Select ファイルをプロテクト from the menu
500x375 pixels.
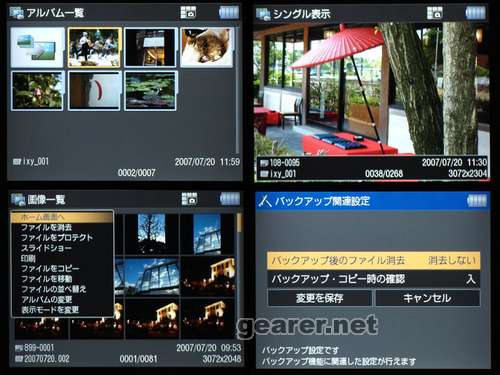coord(57,238)
